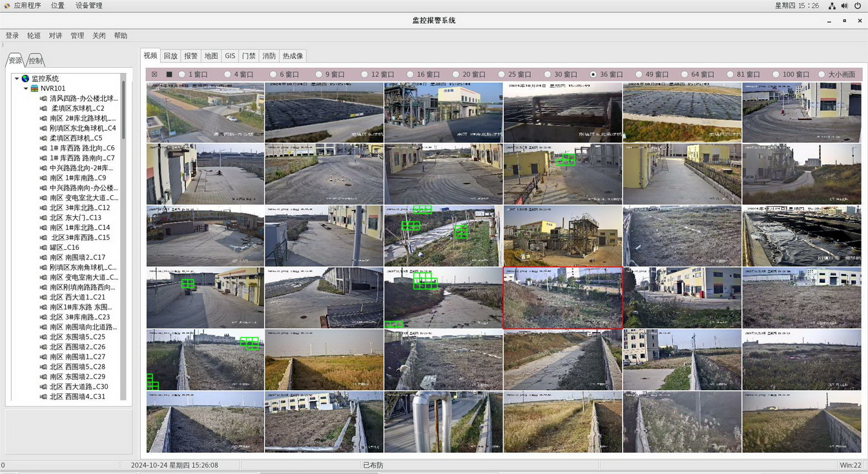Viewport: 868px width, 474px height.
Task: Collapse the NVR101 tree node
Action: point(26,88)
